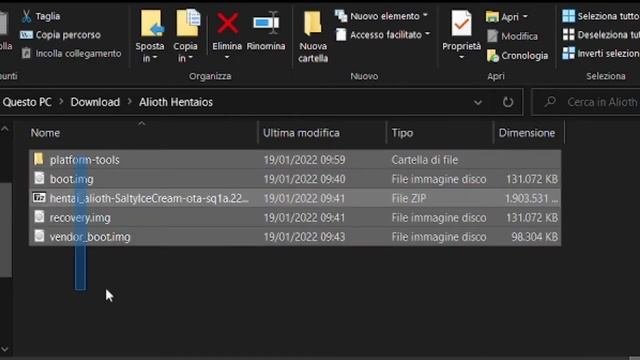Image resolution: width=640 pixels, height=360 pixels.
Task: Sort by the Dimensione column header
Action: (x=527, y=133)
